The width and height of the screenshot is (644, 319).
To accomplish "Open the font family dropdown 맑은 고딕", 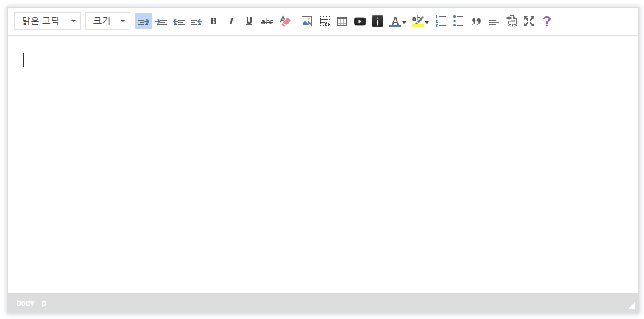I will tap(47, 21).
